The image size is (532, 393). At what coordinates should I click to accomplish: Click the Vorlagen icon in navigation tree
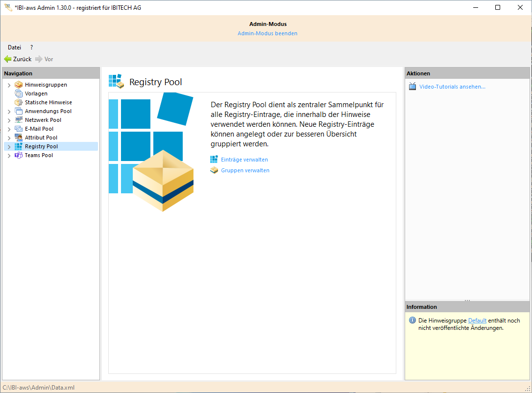click(x=19, y=93)
